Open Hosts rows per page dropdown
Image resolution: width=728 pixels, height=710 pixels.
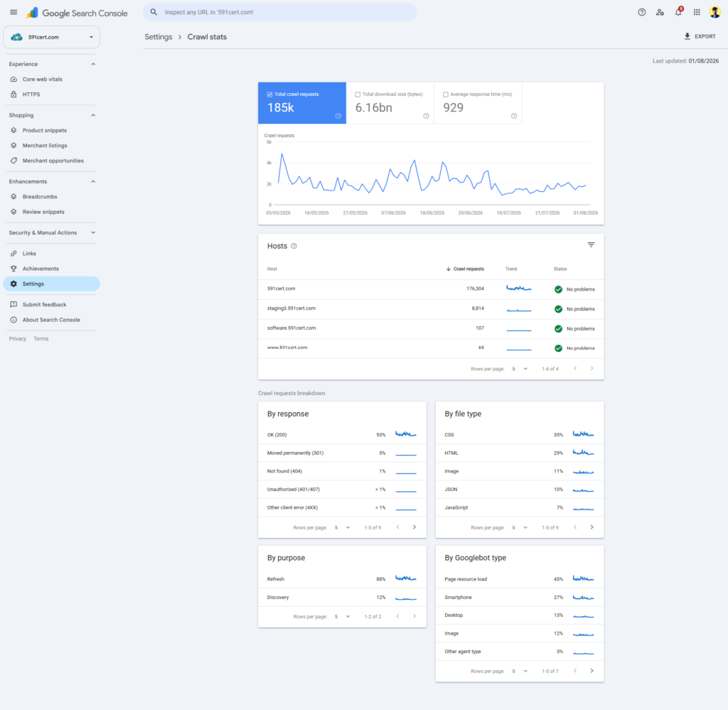coord(520,369)
